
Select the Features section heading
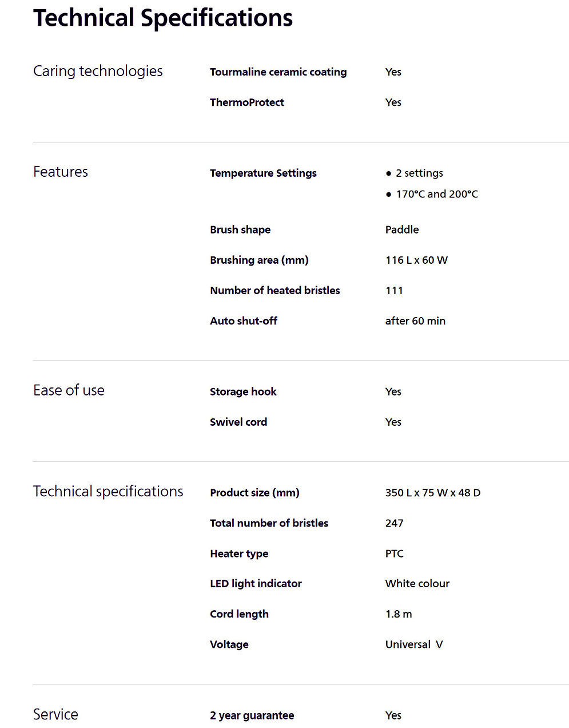tap(61, 172)
